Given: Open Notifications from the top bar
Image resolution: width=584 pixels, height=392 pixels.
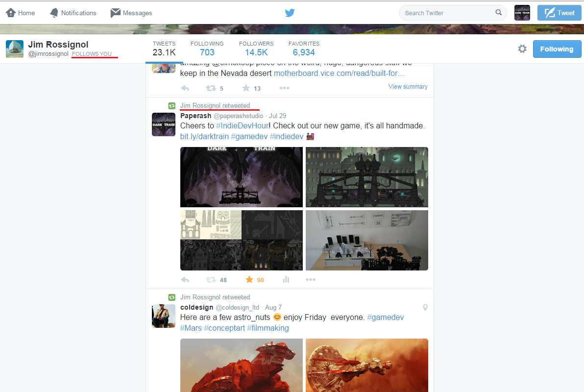Looking at the screenshot, I should (x=73, y=13).
